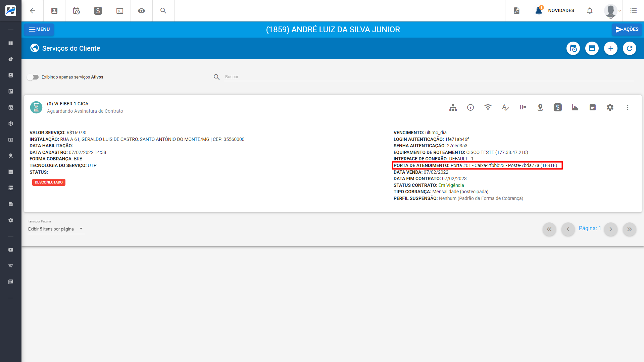Open service settings gear icon
The height and width of the screenshot is (362, 644).
coord(610,107)
